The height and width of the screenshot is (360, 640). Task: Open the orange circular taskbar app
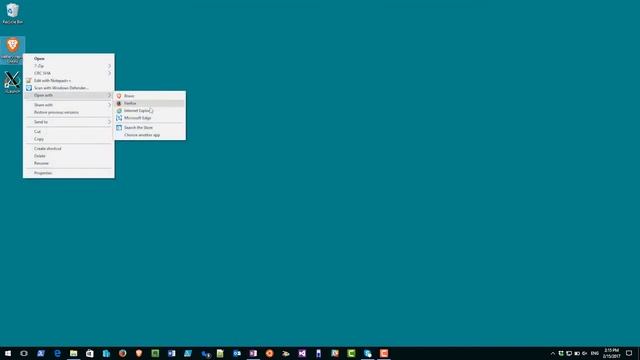269,353
